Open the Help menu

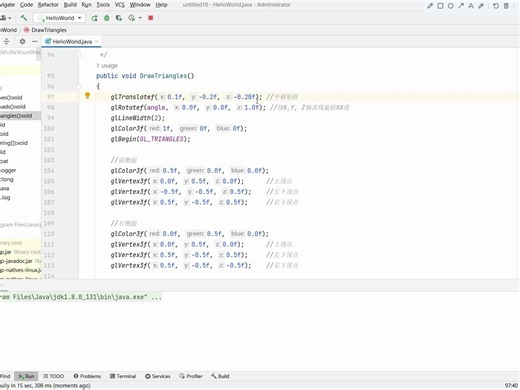click(161, 5)
